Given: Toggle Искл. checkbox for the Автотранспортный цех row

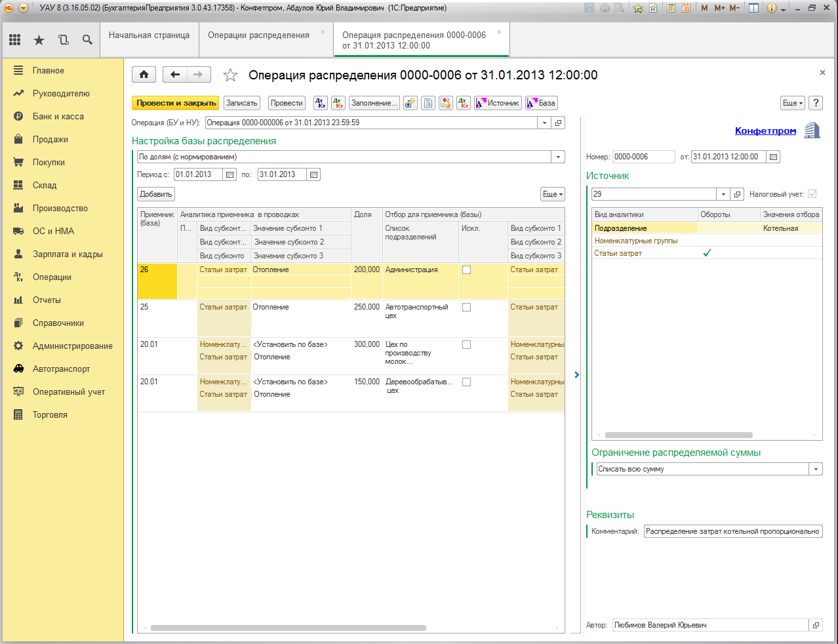Looking at the screenshot, I should 466,307.
